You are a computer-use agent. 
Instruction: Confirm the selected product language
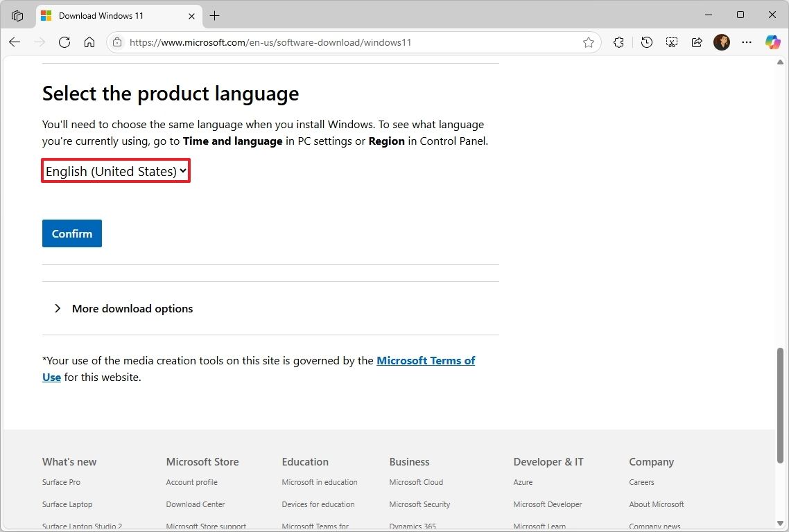coord(71,233)
